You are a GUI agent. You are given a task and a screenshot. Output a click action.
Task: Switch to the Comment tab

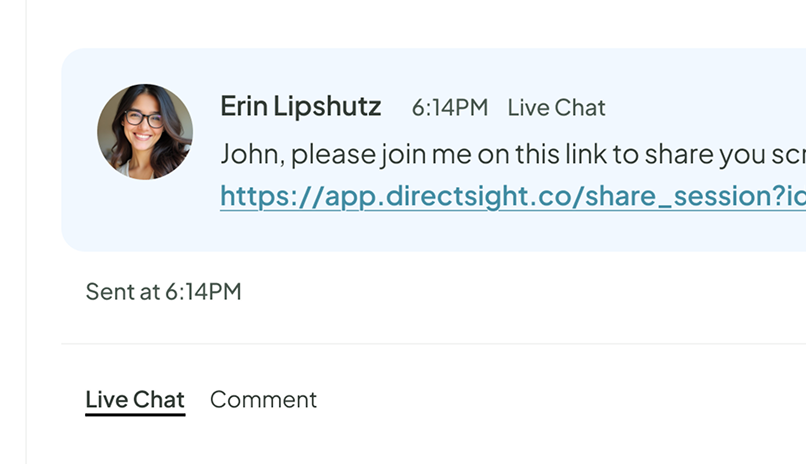(x=263, y=400)
